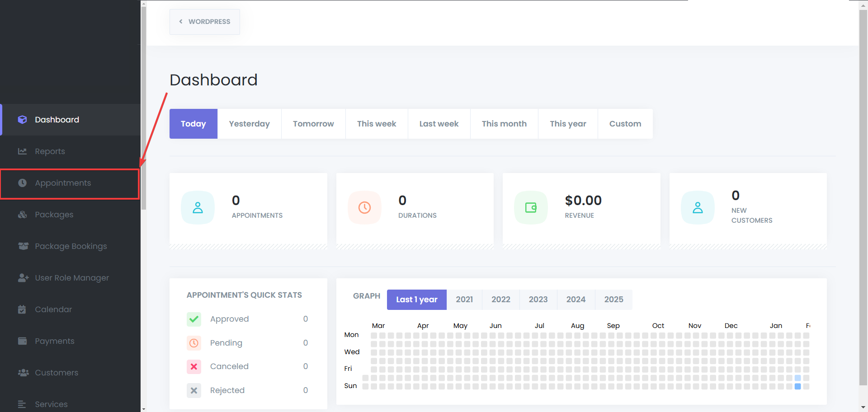Select the This week filter tab
Viewport: 868px width, 412px height.
(x=376, y=124)
